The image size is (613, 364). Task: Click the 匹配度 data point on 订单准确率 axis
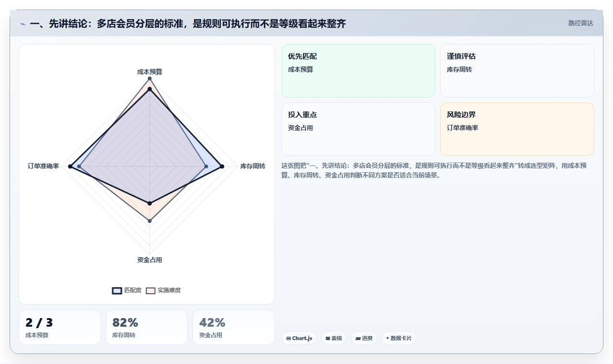pyautogui.click(x=70, y=166)
